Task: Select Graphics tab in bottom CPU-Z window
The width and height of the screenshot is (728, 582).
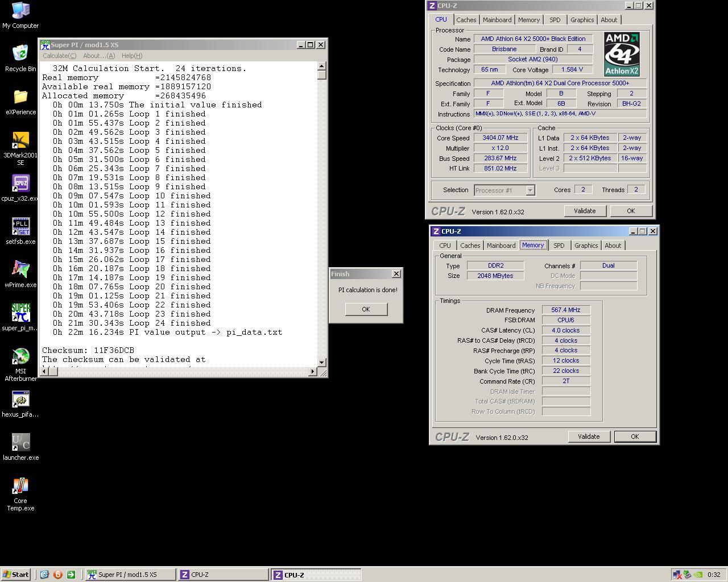Action: click(x=586, y=246)
